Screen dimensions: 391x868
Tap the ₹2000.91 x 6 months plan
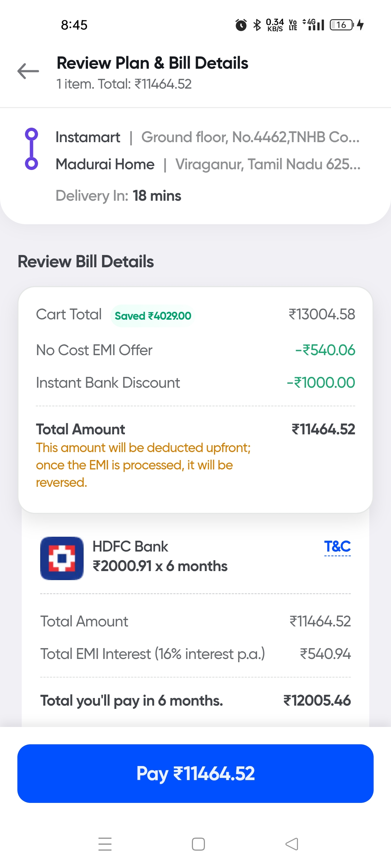pos(160,566)
